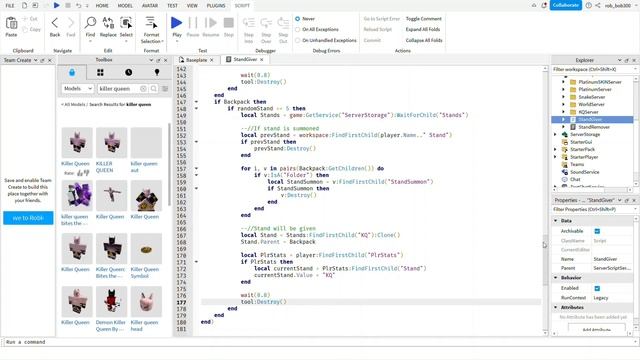Click Step Over debugger icon
Screen dimensions: 640x360
pyautogui.click(x=266, y=23)
